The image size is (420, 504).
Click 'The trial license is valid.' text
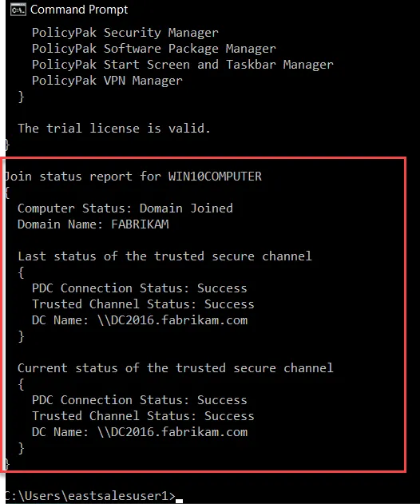(x=114, y=129)
